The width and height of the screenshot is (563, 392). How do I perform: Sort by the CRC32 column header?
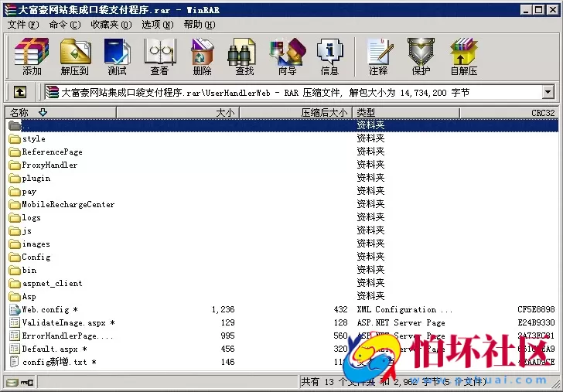509,113
